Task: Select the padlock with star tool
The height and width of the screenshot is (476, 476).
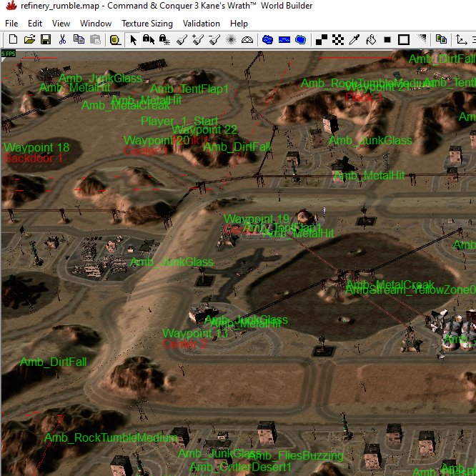Action: pos(165,40)
